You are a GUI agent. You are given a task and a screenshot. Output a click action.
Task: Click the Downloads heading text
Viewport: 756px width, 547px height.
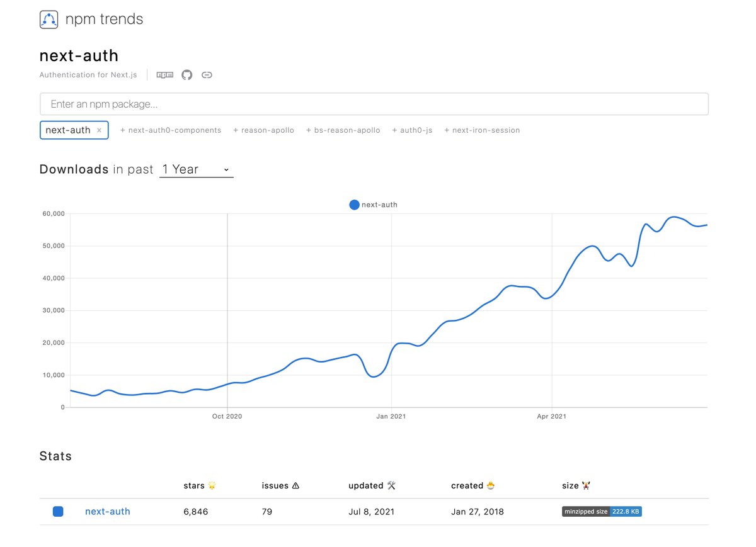pos(74,169)
